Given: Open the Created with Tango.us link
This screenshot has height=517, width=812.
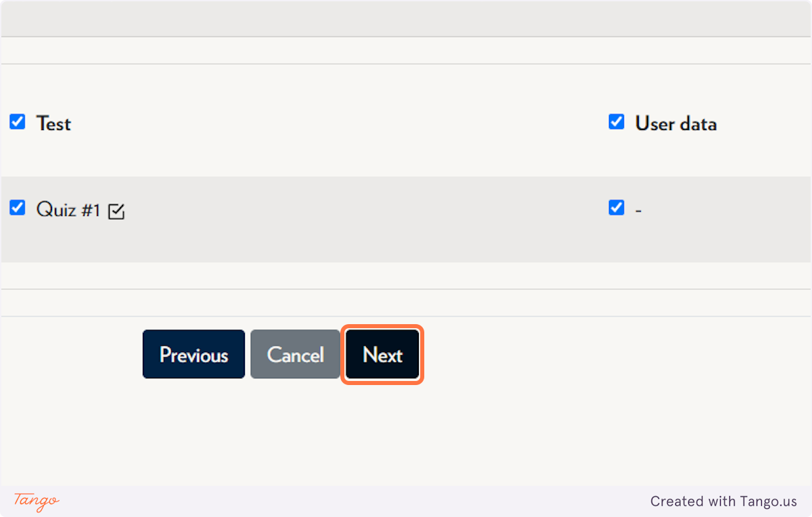Looking at the screenshot, I should (x=723, y=501).
